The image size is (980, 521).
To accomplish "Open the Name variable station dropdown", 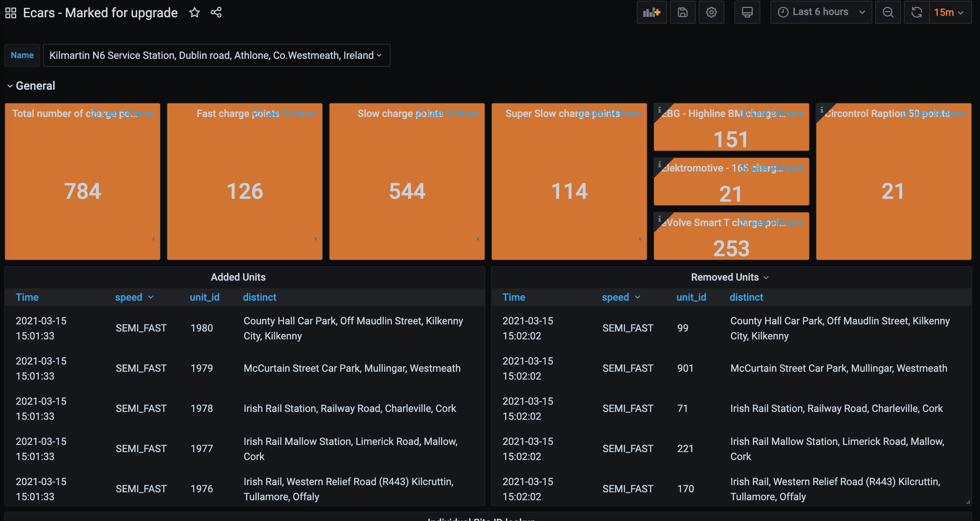I will (x=216, y=55).
